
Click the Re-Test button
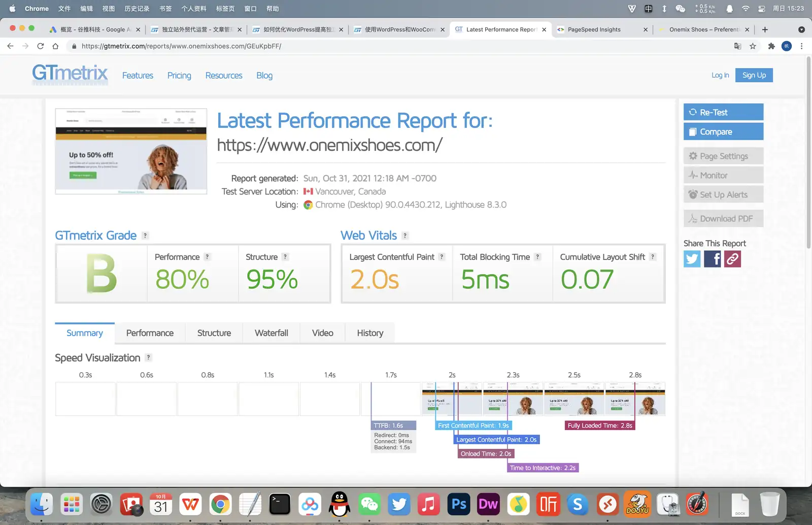click(723, 112)
